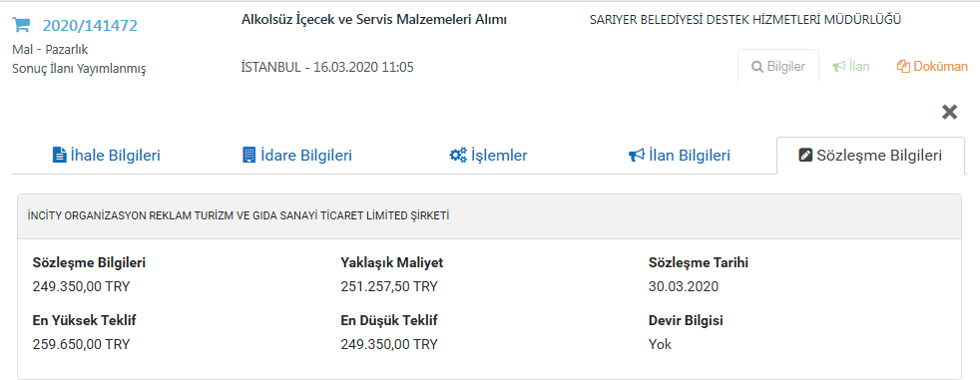
Task: Open the İdare Bilgileri tab
Action: pyautogui.click(x=296, y=156)
